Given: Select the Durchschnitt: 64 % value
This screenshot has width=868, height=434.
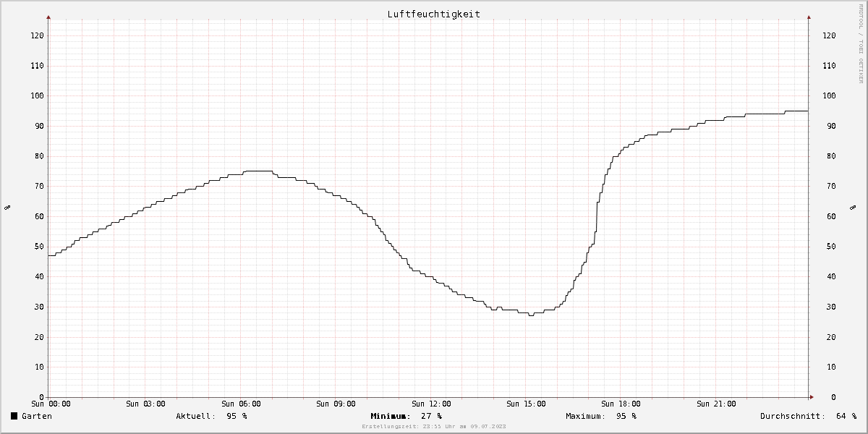Looking at the screenshot, I should tap(808, 416).
